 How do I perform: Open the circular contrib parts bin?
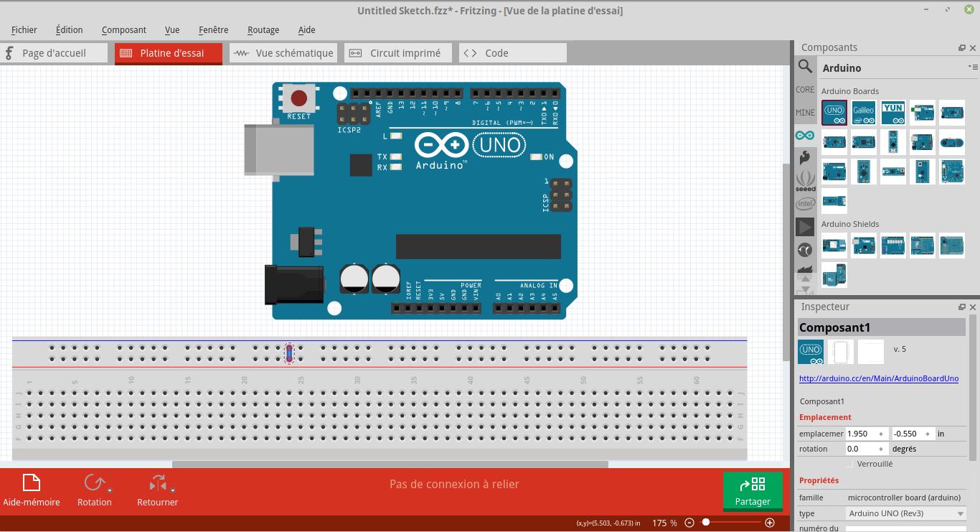pyautogui.click(x=805, y=250)
